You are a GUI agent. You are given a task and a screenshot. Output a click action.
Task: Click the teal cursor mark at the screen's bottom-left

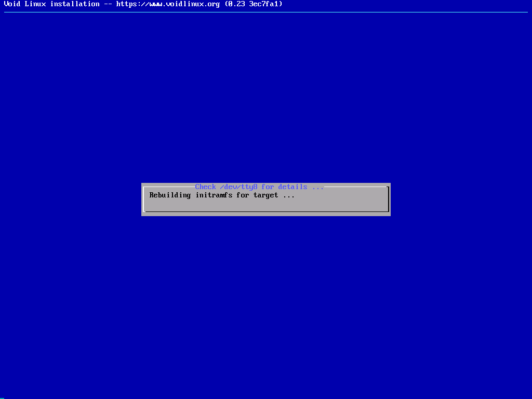tap(2, 398)
